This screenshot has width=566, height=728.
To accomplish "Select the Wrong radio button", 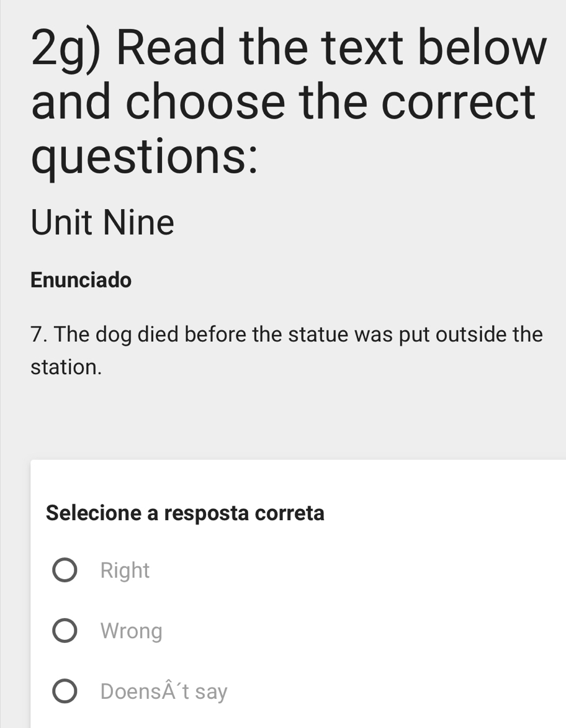I will [65, 631].
